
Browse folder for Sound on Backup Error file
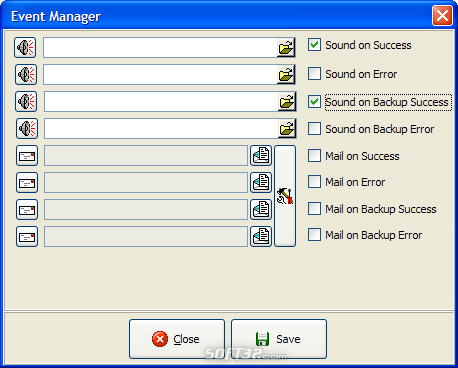[x=287, y=129]
